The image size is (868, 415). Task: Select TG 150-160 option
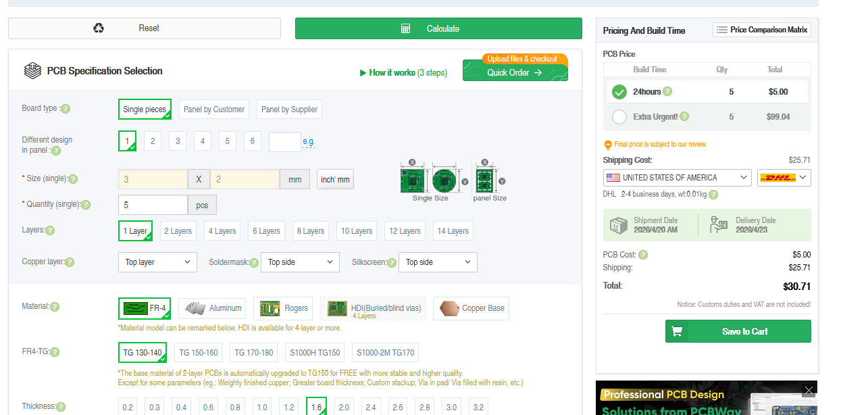tap(198, 353)
